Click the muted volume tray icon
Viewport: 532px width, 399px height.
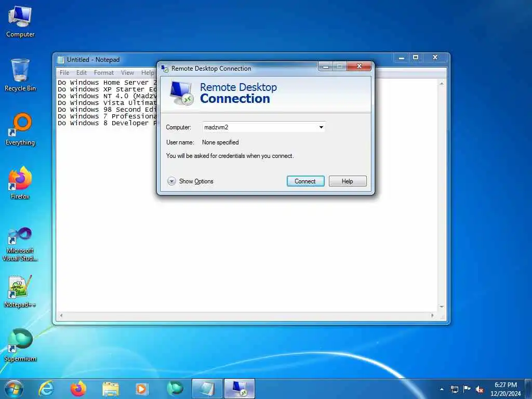(x=480, y=389)
